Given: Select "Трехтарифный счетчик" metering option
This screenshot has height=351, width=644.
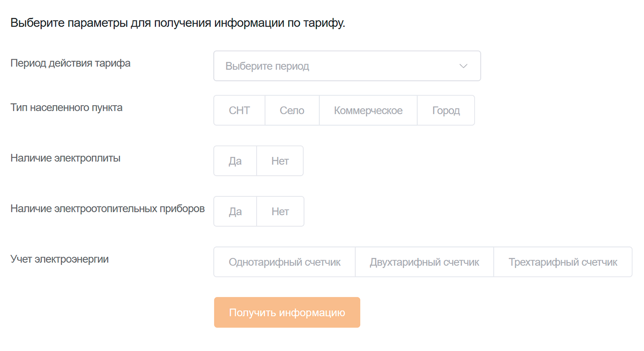Looking at the screenshot, I should pos(563,262).
